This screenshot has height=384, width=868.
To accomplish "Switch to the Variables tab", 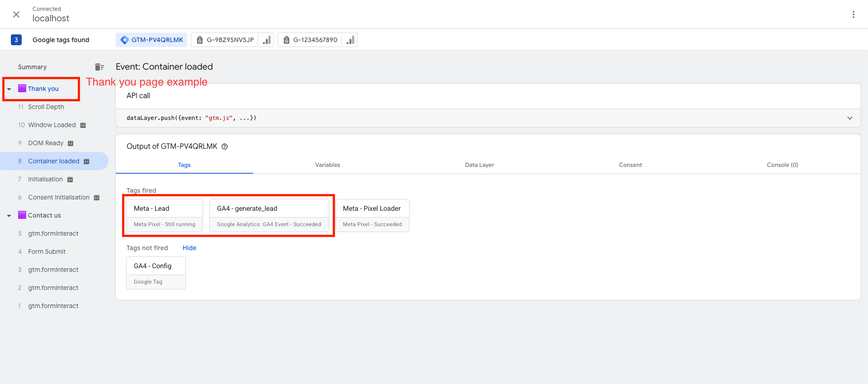I will click(328, 165).
